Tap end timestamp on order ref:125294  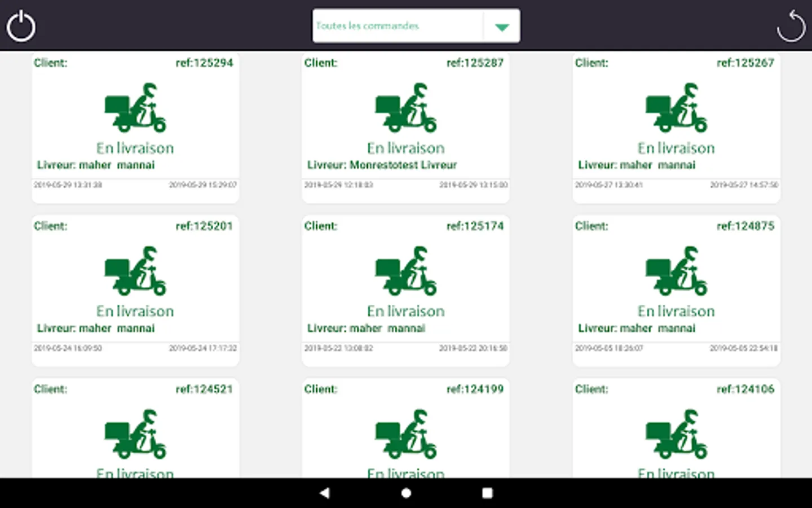click(x=203, y=185)
